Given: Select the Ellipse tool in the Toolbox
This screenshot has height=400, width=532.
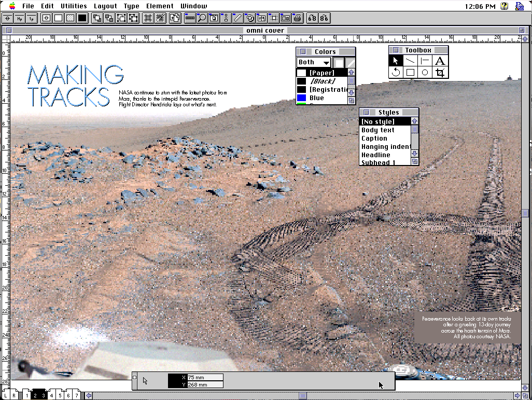Looking at the screenshot, I should click(x=424, y=72).
